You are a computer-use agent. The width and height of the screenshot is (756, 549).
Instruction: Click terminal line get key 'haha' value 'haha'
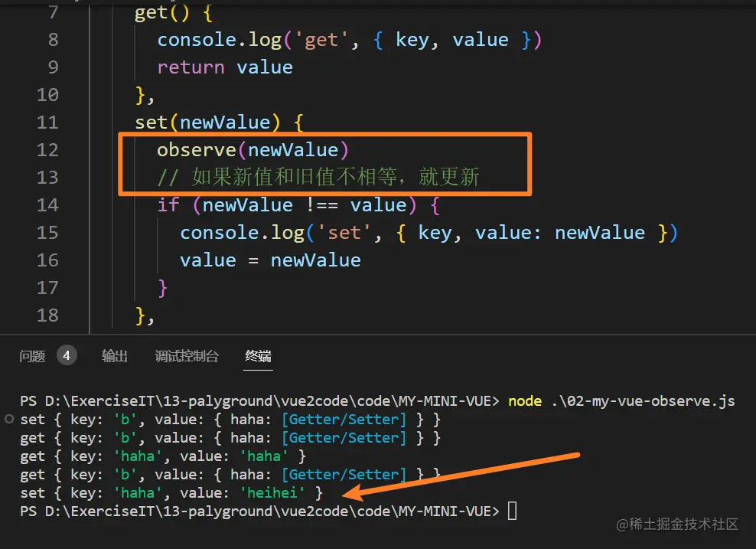point(163,456)
